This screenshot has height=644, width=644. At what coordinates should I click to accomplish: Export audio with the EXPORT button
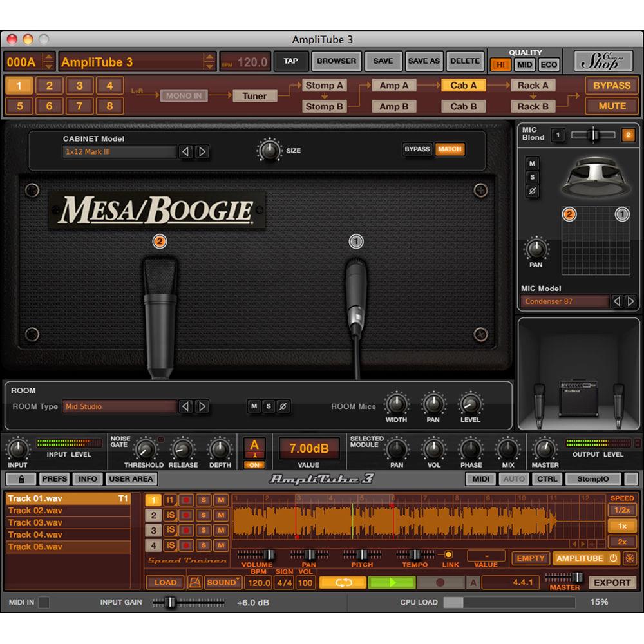coord(613,582)
